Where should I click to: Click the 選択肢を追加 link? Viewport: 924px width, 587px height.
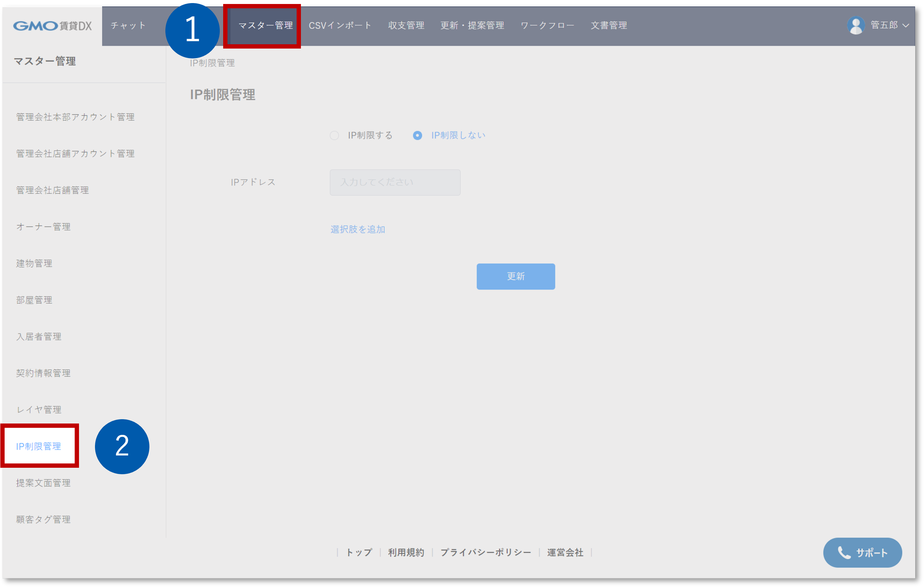tap(357, 230)
